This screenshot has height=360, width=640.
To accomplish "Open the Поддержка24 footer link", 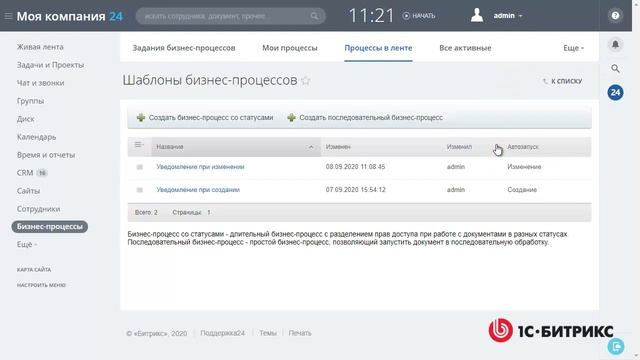I will pos(222,333).
